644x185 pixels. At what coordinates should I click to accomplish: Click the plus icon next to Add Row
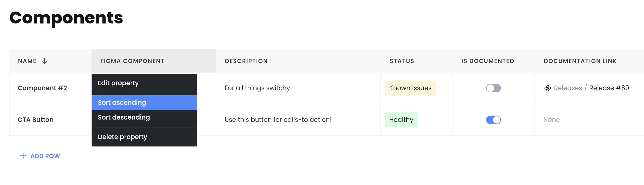point(23,156)
